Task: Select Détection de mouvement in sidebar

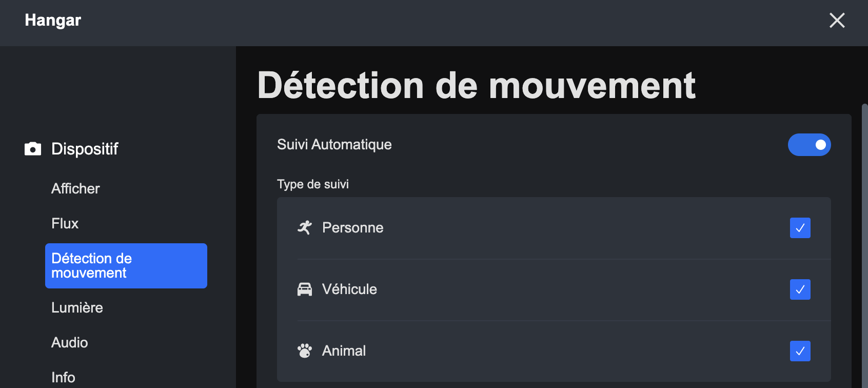Action: 126,266
